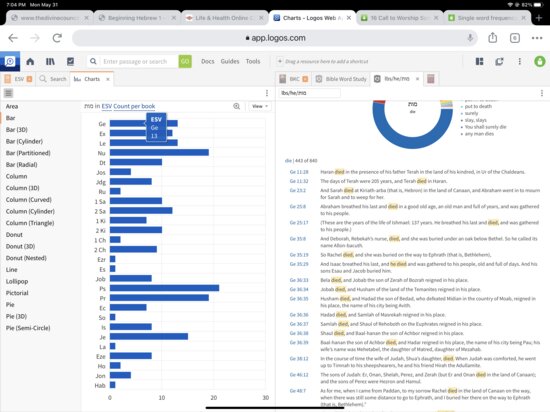Select the Donut (Nested) chart type
Image resolution: width=550 pixels, height=412 pixels.
pos(26,258)
